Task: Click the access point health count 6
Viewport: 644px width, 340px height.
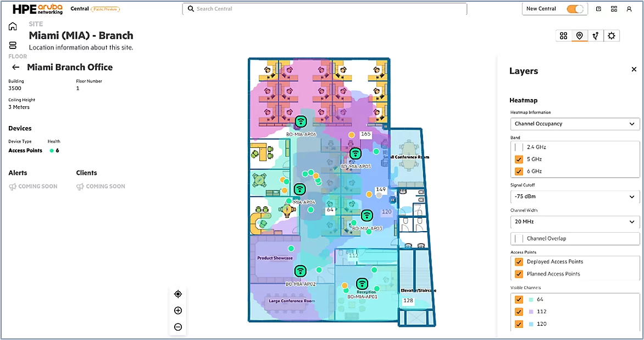Action: [57, 151]
